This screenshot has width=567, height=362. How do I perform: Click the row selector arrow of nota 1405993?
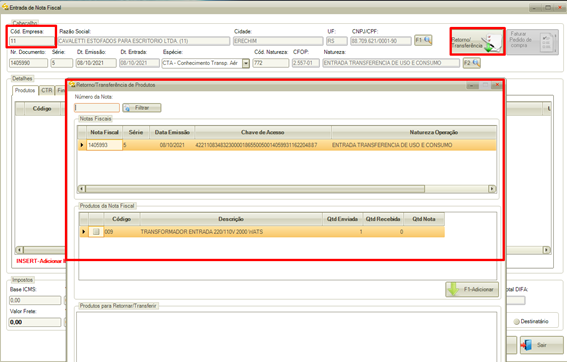82,145
